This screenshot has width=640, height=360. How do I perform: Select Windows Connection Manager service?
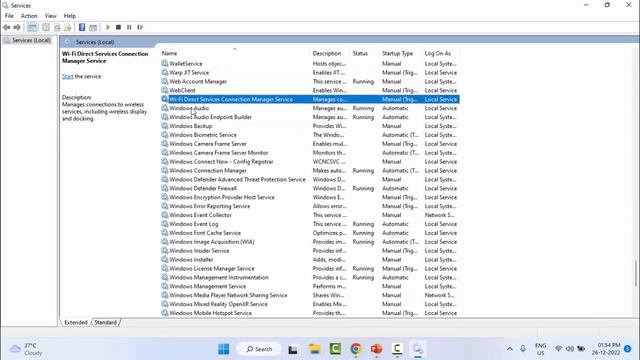[310, 171]
